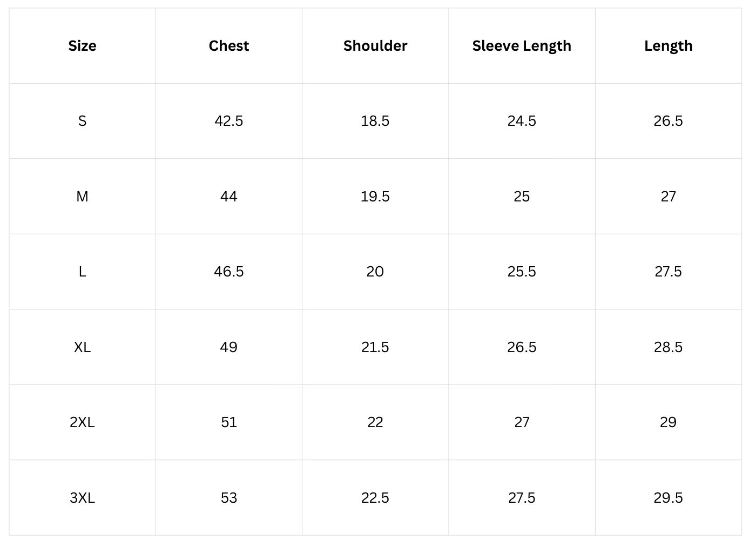This screenshot has width=756, height=540.
Task: Select the Length column header
Action: [x=668, y=46]
